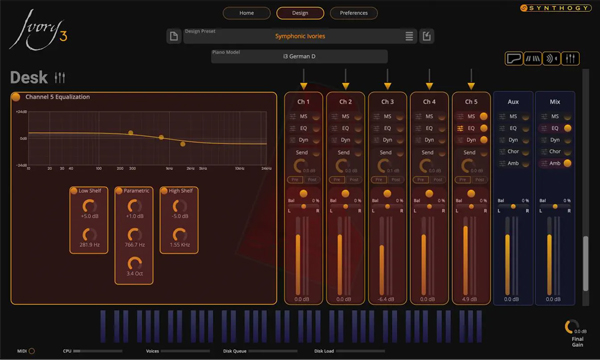Click the Mix Chor settings icon
Screen dimensions: 600x360
tap(544, 151)
